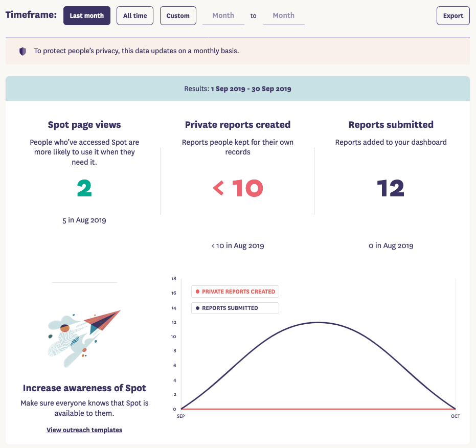The height and width of the screenshot is (448, 476).
Task: Click the OCT label on chart axis
Action: click(x=455, y=416)
